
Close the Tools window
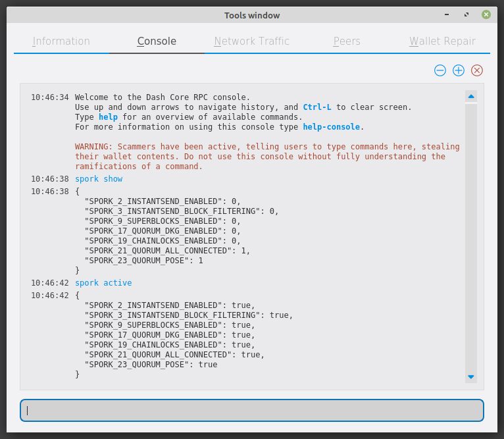click(x=486, y=14)
